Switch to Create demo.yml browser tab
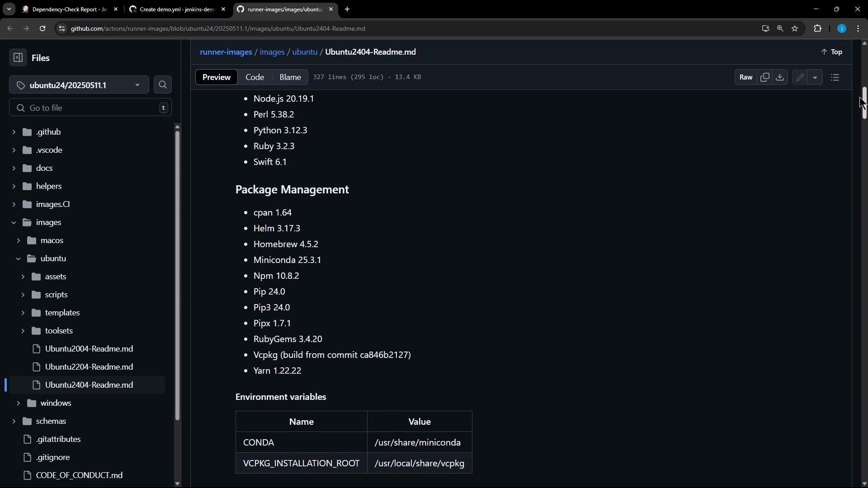This screenshot has width=868, height=488. point(176,9)
